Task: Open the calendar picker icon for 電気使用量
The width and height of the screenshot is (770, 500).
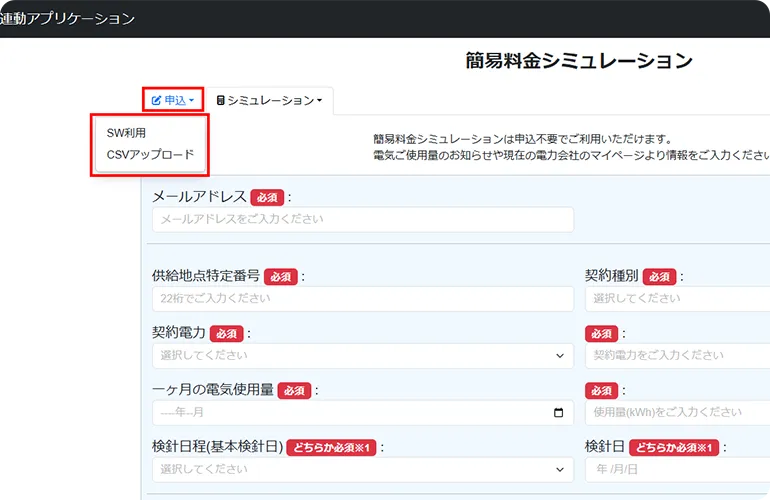Action: tap(558, 413)
